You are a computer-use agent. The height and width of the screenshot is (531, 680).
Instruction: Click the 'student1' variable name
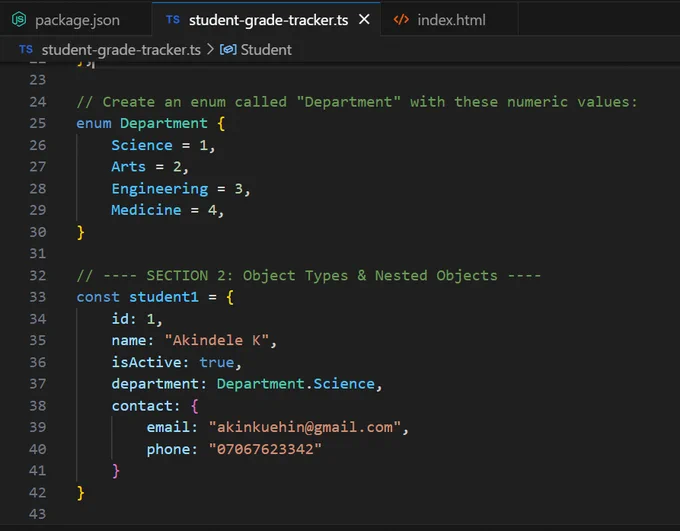(x=164, y=297)
